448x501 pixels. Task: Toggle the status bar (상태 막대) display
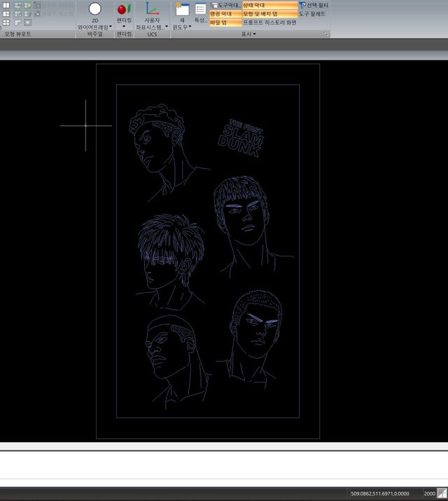pos(258,5)
